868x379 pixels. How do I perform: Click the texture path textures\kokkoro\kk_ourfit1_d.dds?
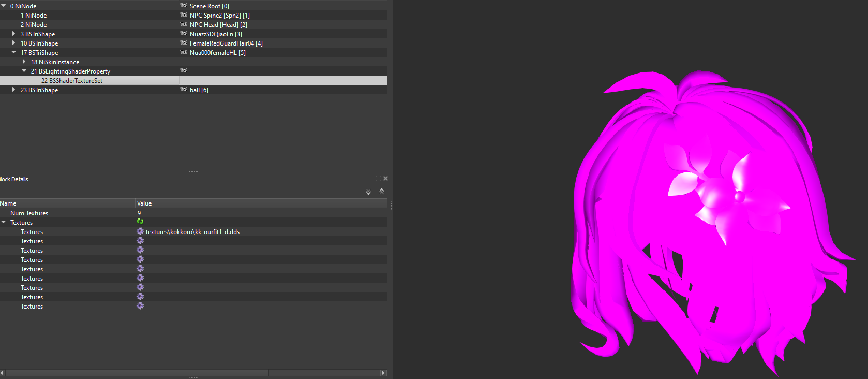click(x=192, y=232)
